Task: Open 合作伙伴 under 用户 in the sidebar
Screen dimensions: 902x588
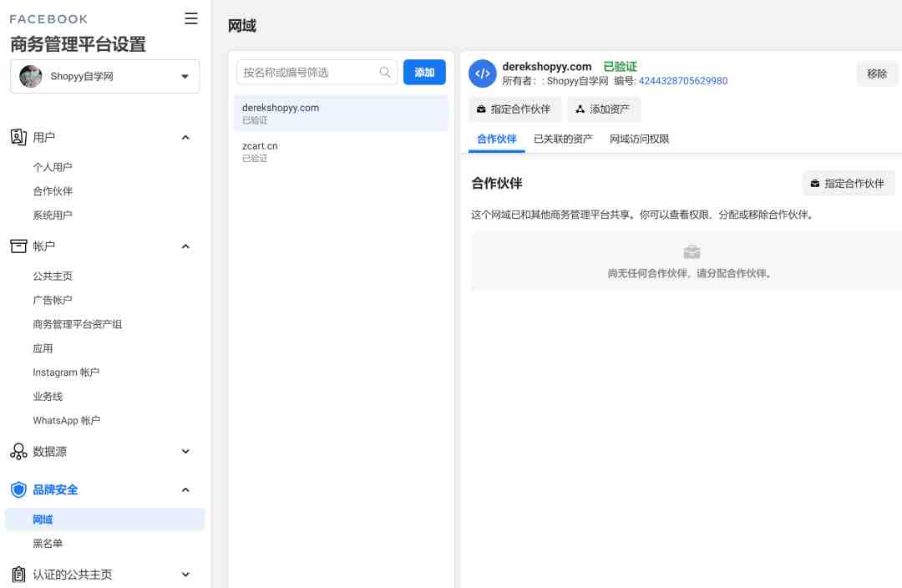Action: coord(53,191)
